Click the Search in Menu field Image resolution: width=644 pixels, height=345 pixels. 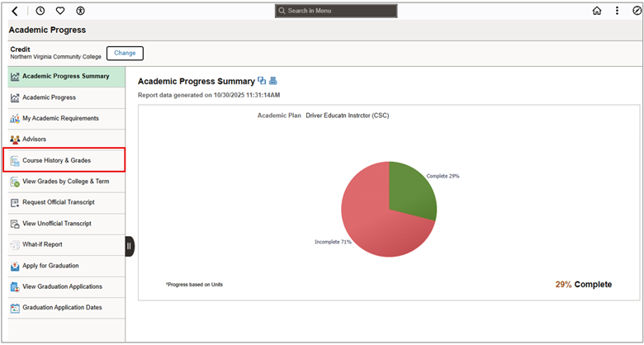(x=336, y=11)
